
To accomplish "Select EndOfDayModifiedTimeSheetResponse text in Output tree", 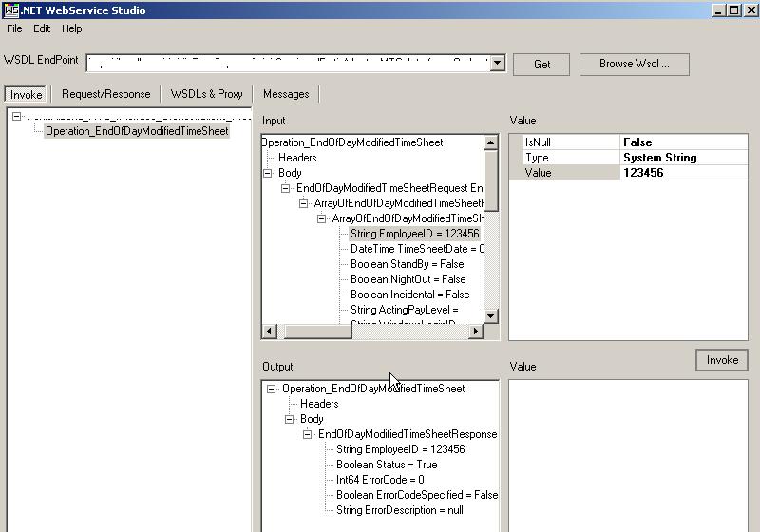I will [x=408, y=434].
